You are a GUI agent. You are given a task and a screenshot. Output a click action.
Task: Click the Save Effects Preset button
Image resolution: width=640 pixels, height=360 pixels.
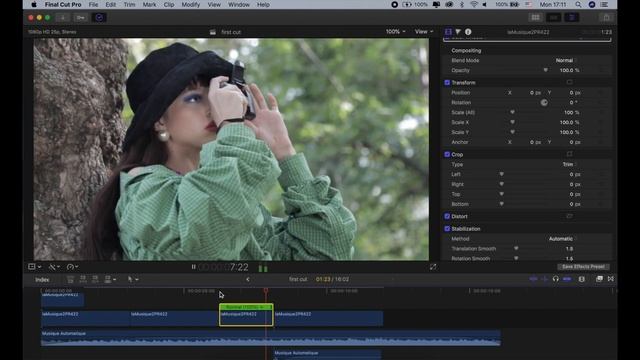pos(583,267)
